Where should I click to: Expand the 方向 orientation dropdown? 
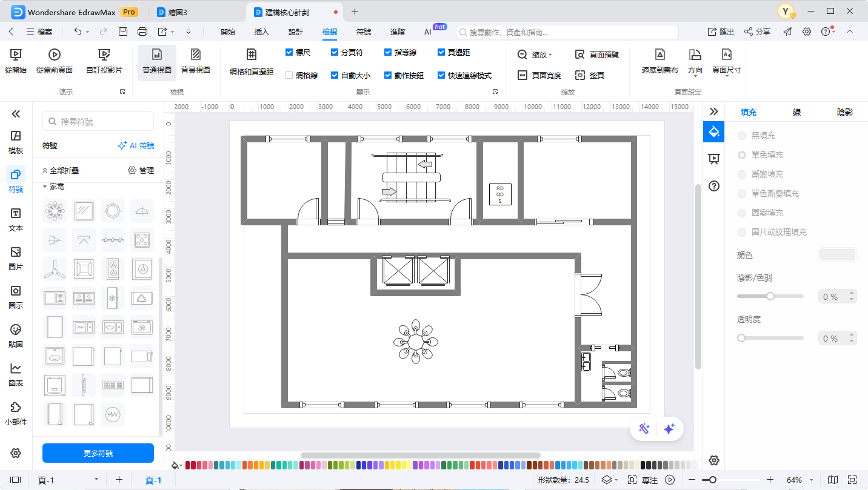tap(695, 62)
